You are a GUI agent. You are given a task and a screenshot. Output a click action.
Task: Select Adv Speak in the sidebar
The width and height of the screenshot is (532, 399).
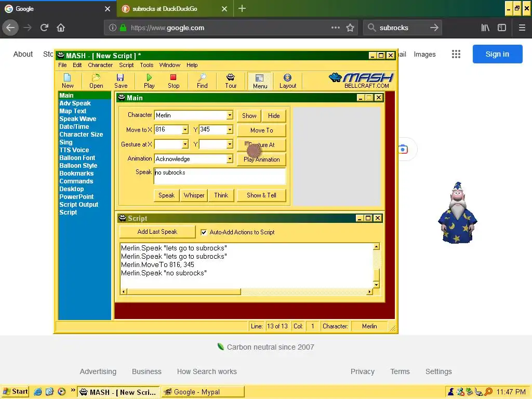point(75,103)
